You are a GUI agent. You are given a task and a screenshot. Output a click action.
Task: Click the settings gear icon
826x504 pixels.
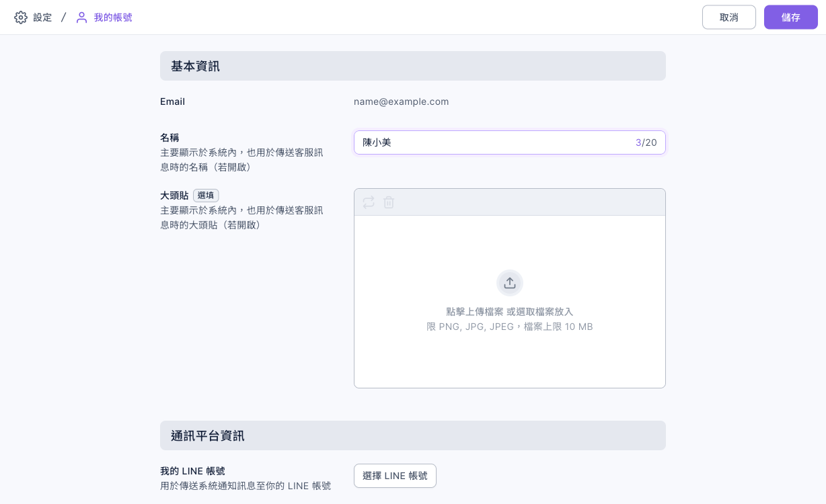21,17
